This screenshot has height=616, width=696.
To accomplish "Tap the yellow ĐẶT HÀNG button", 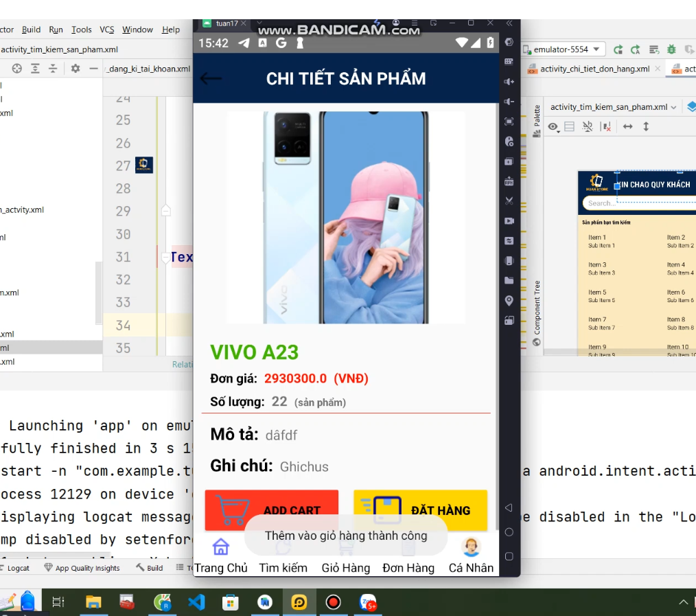I will (x=420, y=510).
